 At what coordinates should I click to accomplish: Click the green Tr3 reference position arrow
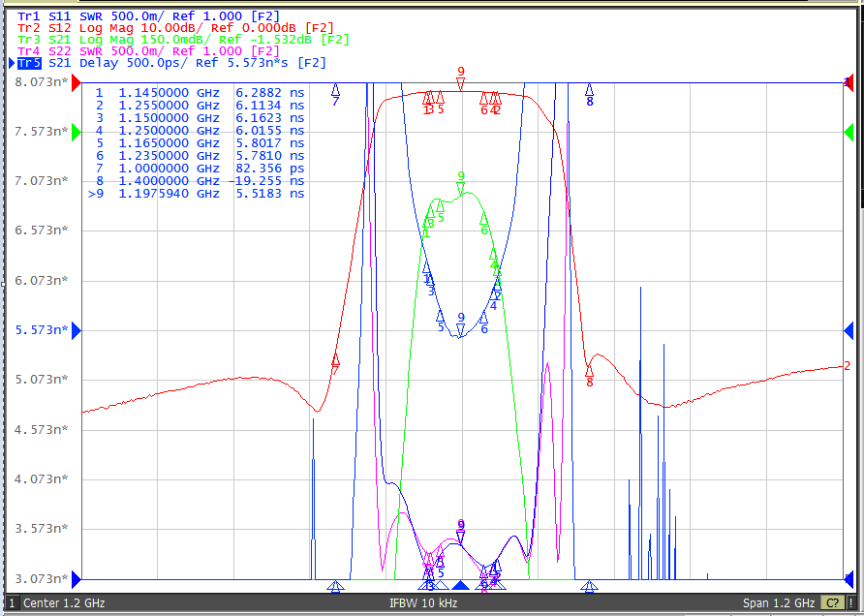[x=77, y=133]
